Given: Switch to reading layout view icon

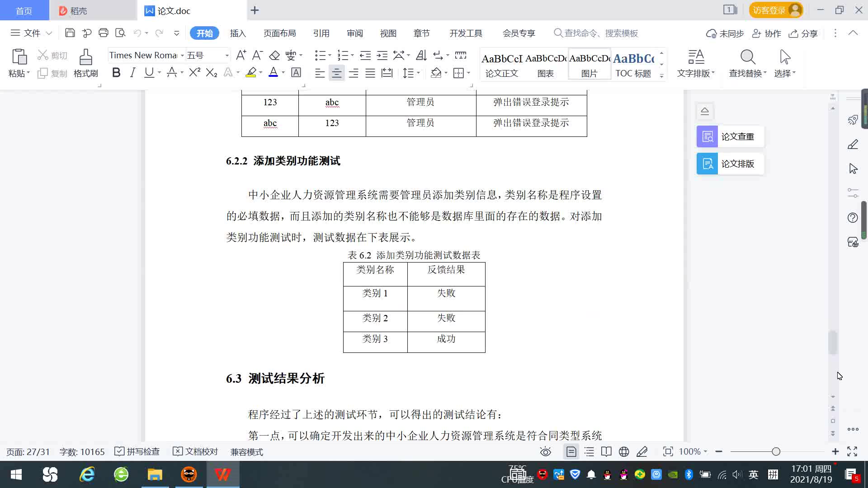Looking at the screenshot, I should pyautogui.click(x=606, y=451).
